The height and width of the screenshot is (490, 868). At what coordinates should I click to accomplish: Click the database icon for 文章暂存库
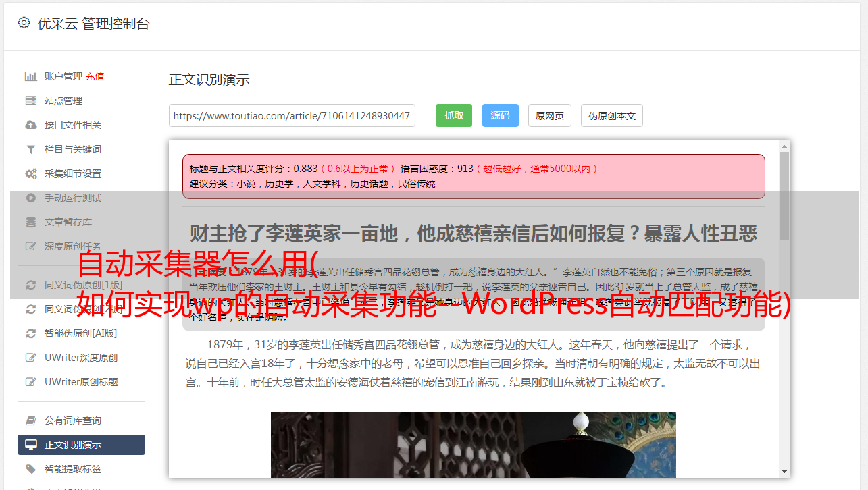[31, 222]
